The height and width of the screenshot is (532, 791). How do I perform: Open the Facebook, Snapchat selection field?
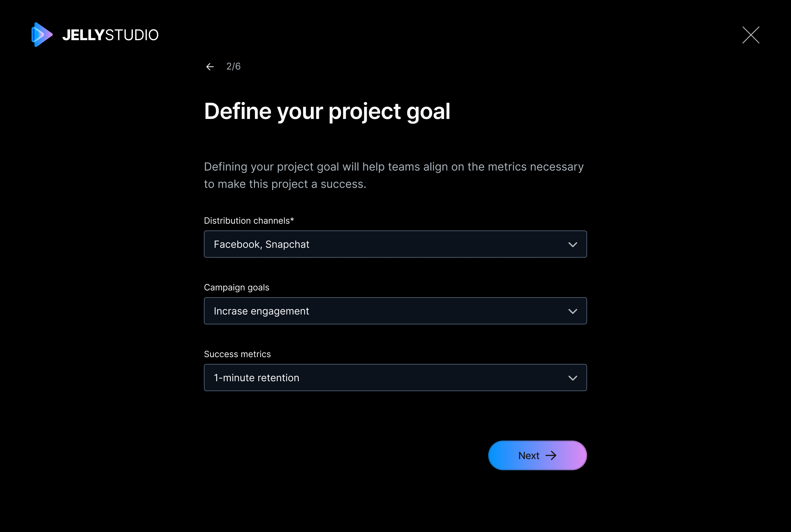(395, 244)
